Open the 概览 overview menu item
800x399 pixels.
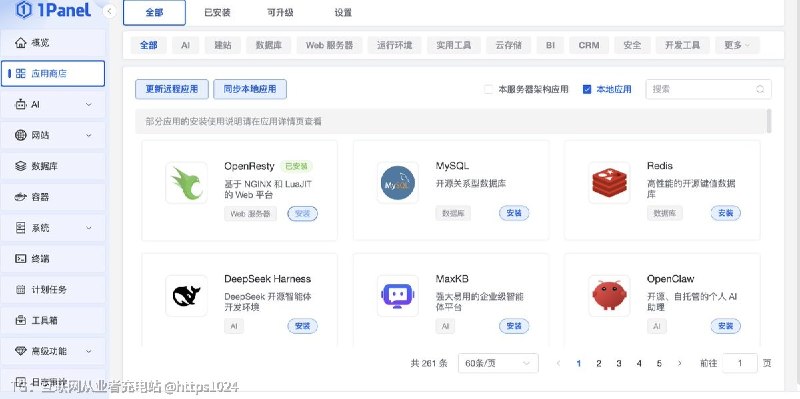[53, 43]
